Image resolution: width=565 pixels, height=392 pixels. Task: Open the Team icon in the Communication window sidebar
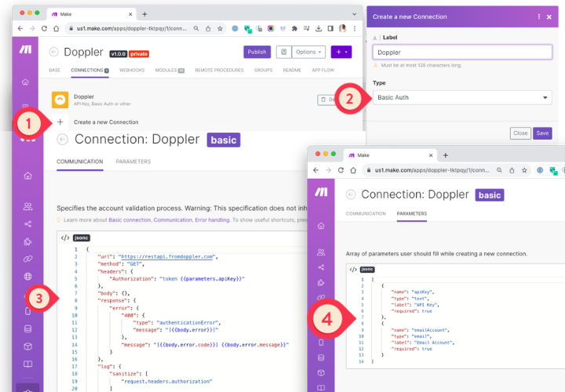tap(27, 206)
